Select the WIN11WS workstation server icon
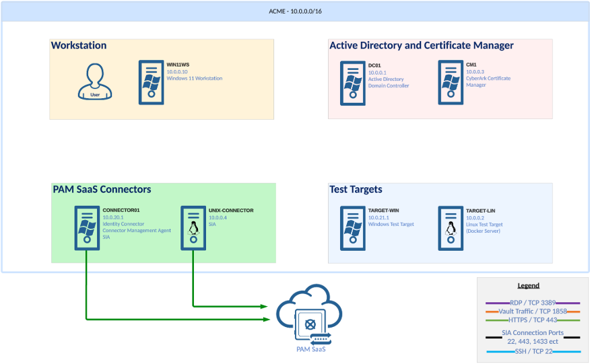Viewport: 590px width, 364px height. point(152,82)
